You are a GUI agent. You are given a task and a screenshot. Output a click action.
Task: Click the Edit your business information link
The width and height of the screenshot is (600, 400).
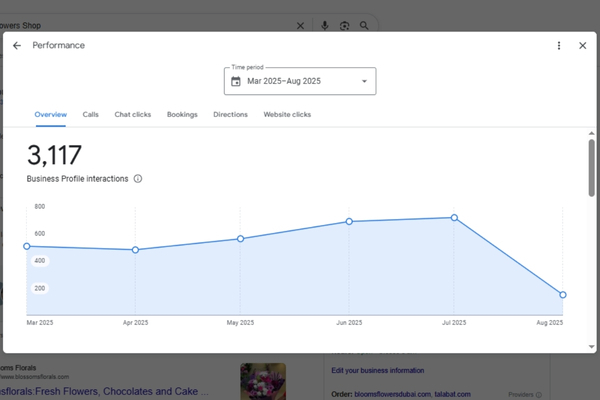point(385,371)
